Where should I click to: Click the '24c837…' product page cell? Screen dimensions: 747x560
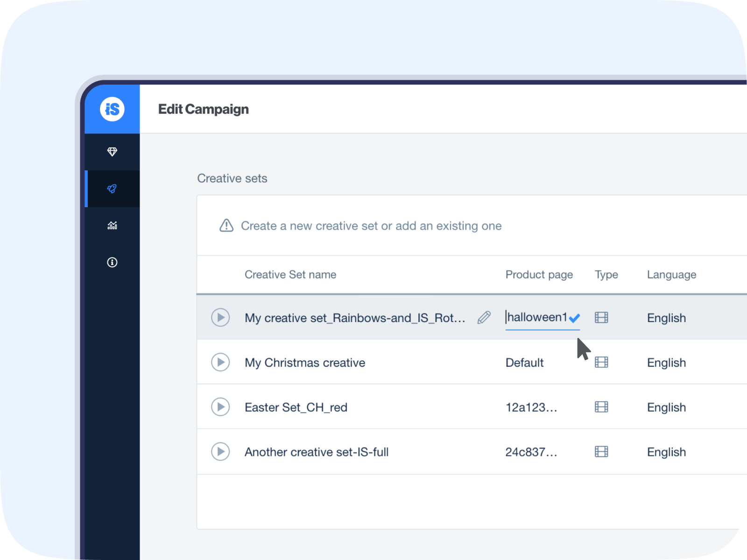[x=531, y=452]
